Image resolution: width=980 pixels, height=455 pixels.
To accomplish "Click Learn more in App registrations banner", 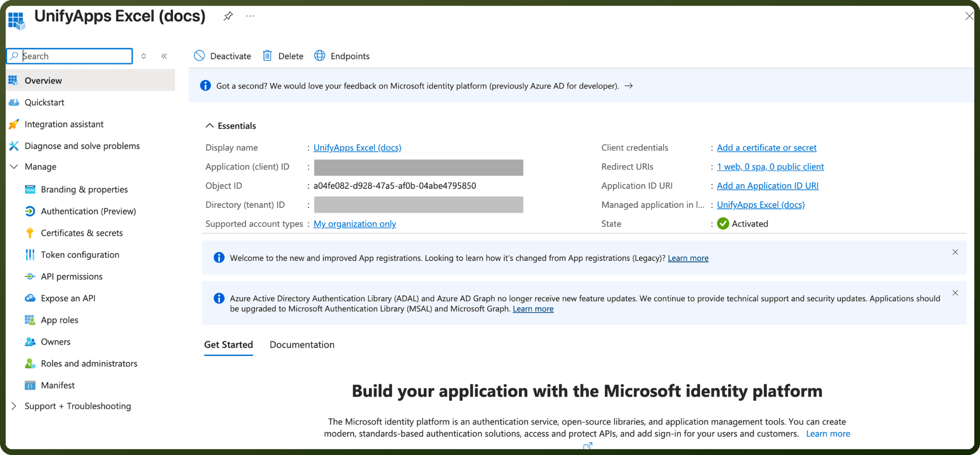I will point(688,258).
